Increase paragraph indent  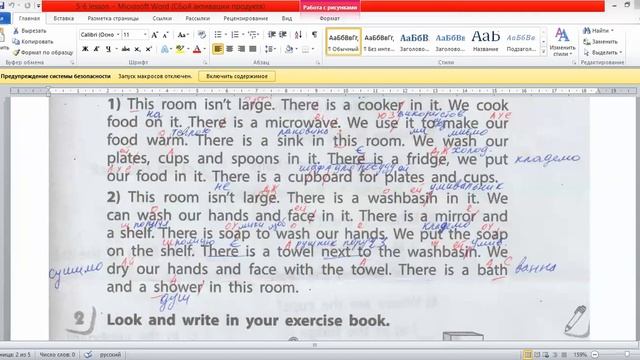tap(283, 35)
